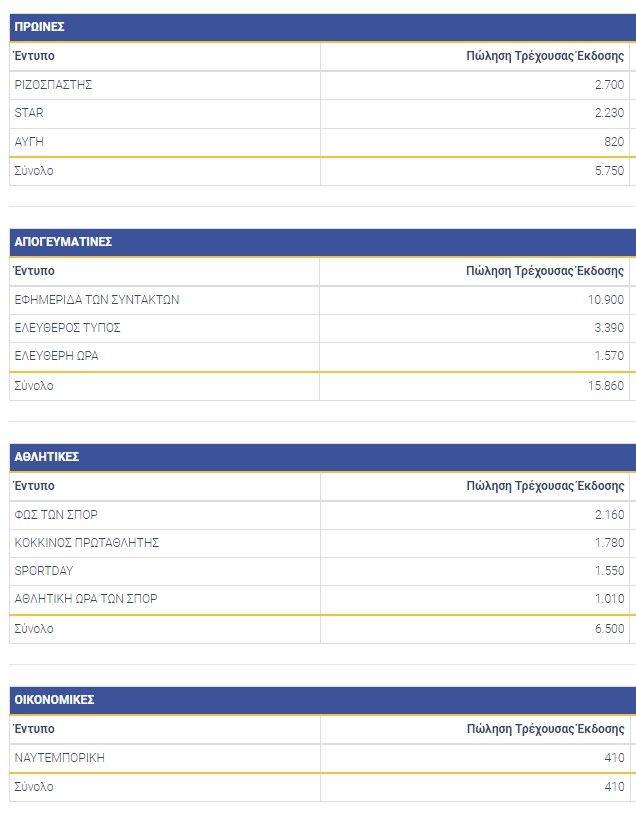Image resolution: width=636 pixels, height=826 pixels.
Task: Click the 5.750 total value
Action: tap(609, 171)
